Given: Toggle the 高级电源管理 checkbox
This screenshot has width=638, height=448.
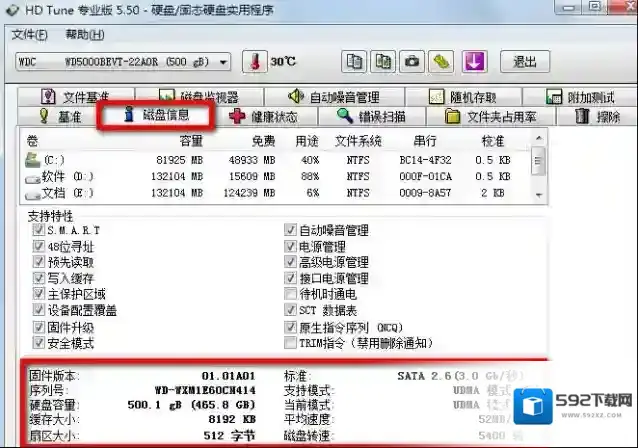Looking at the screenshot, I should tap(290, 262).
